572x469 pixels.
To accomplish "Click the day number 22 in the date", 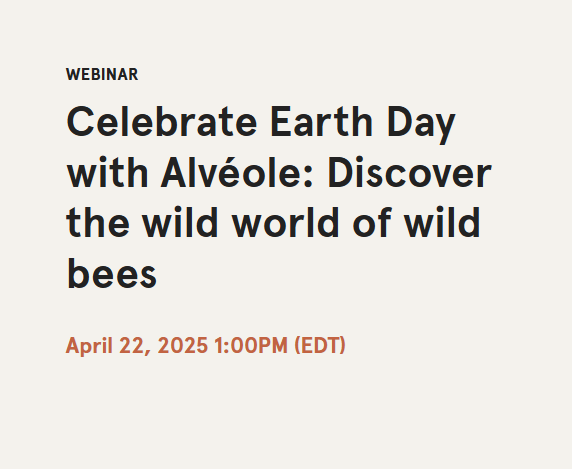I will click(132, 346).
